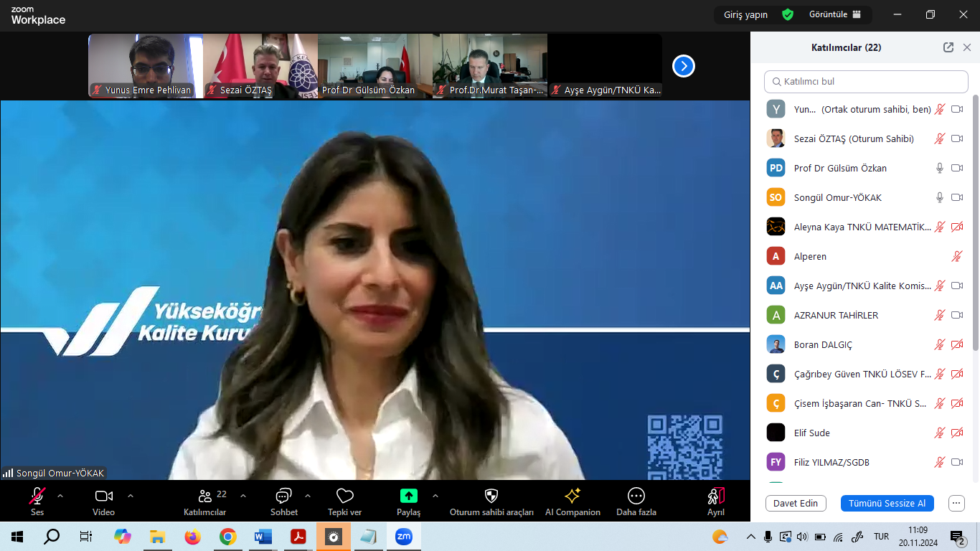
Task: Click Filiz YILMAZ/SGDB camera icon
Action: 957,462
